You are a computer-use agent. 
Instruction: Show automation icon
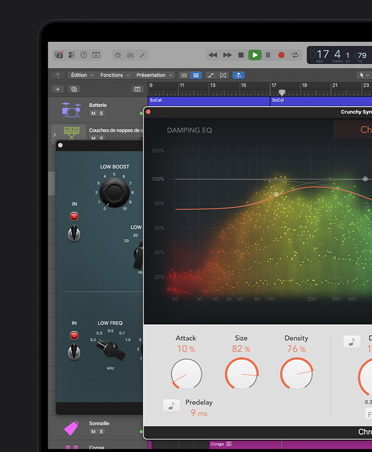(x=211, y=75)
